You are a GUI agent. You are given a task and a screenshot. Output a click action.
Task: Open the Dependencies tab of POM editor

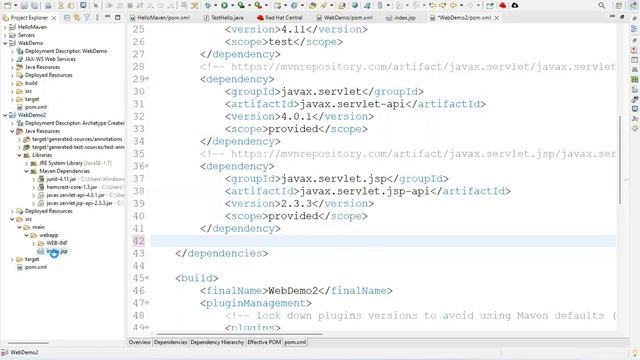coord(170,342)
